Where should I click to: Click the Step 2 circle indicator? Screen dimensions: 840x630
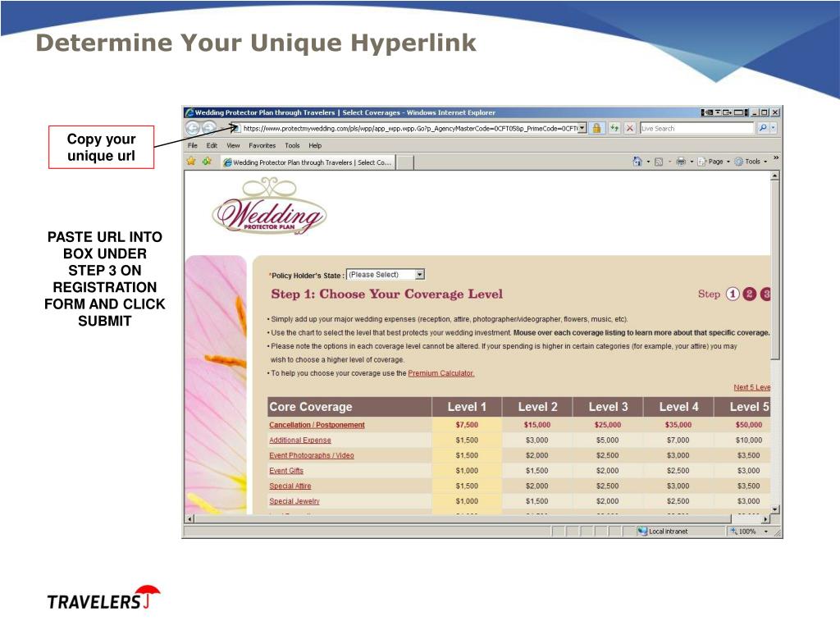(x=750, y=294)
